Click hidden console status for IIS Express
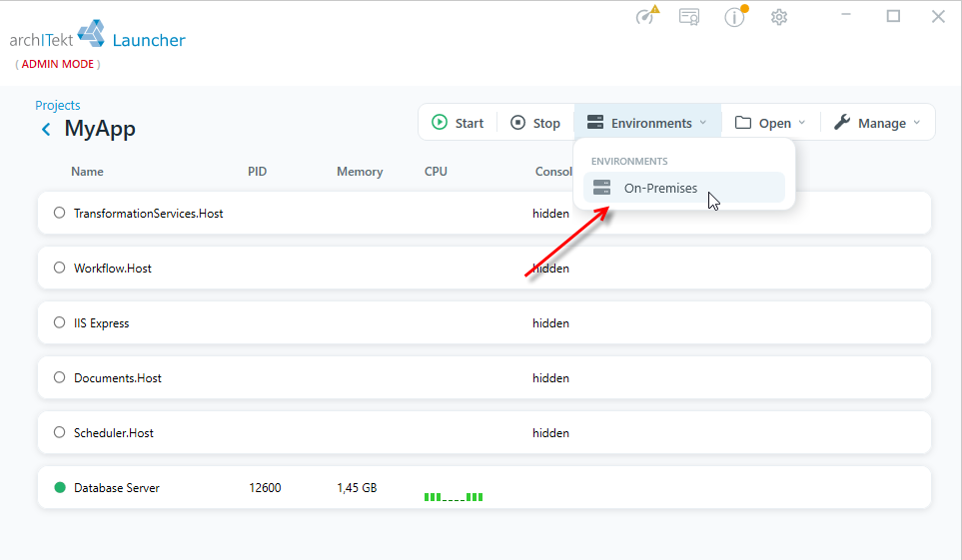Viewport: 962px width, 560px height. coord(551,323)
